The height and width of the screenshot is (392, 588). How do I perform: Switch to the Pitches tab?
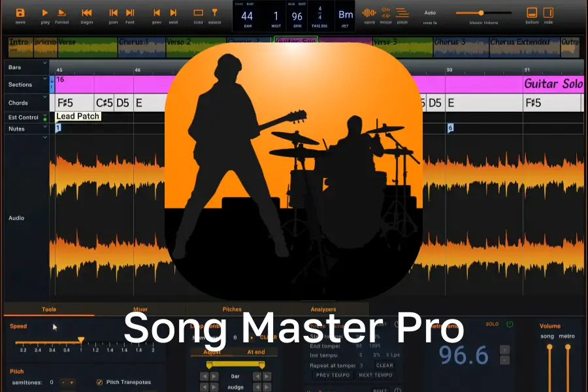coord(232,310)
